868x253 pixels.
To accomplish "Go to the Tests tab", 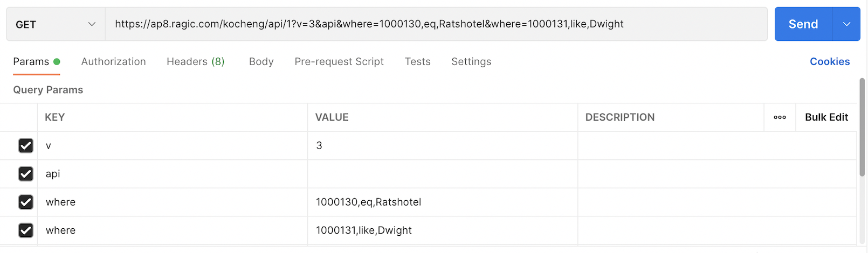I will (x=417, y=62).
